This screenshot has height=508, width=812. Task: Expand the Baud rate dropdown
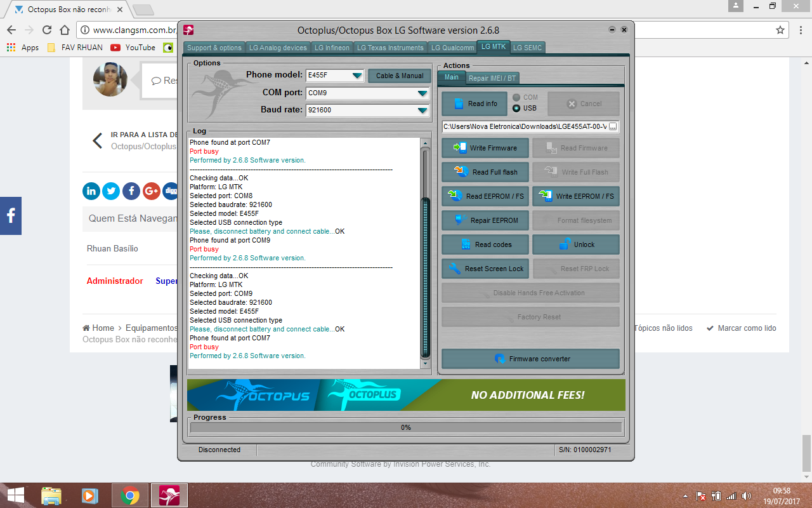423,110
